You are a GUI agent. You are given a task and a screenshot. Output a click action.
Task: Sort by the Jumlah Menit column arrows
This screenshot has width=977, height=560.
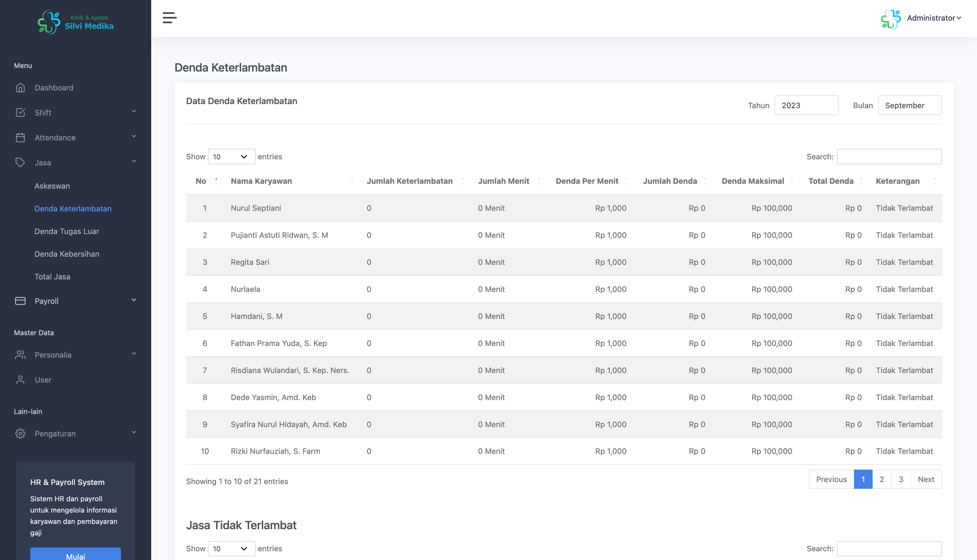539,181
